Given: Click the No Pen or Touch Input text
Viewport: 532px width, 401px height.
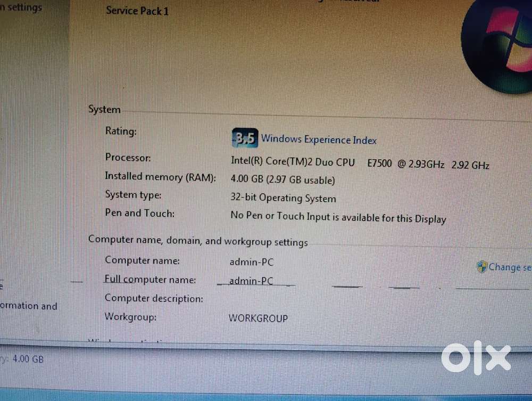Looking at the screenshot, I should 338,217.
